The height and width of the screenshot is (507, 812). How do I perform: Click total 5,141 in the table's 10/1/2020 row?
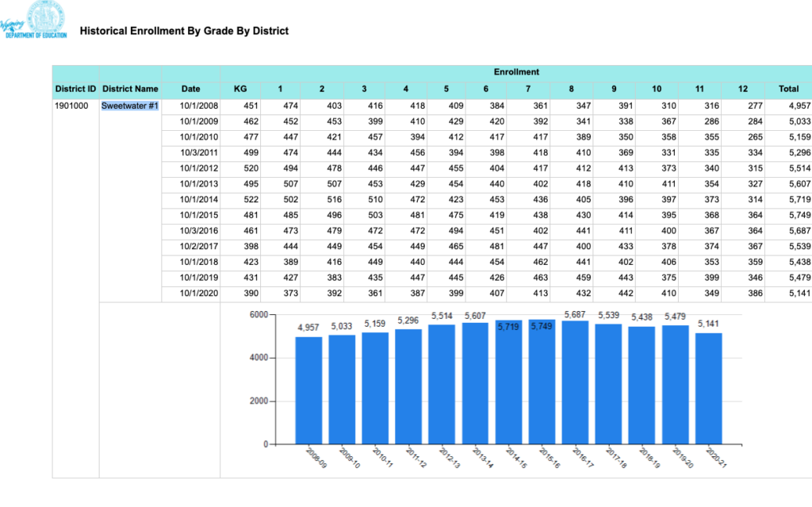[799, 293]
